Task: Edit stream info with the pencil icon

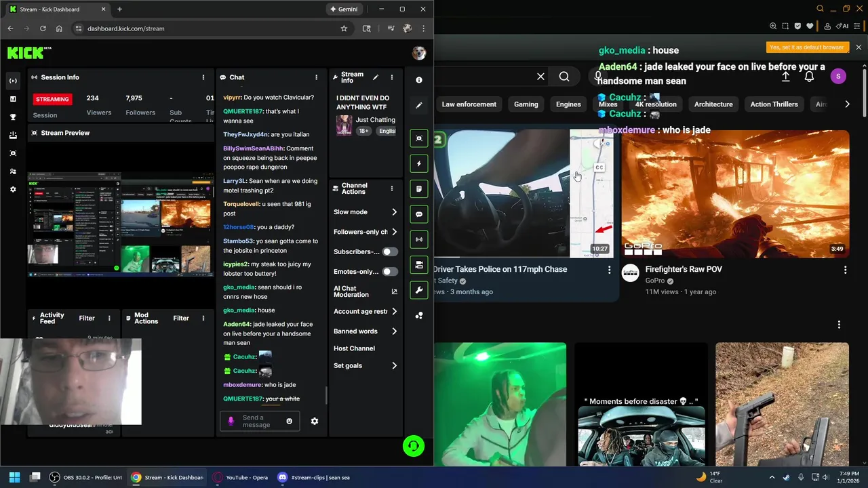Action: [x=376, y=77]
